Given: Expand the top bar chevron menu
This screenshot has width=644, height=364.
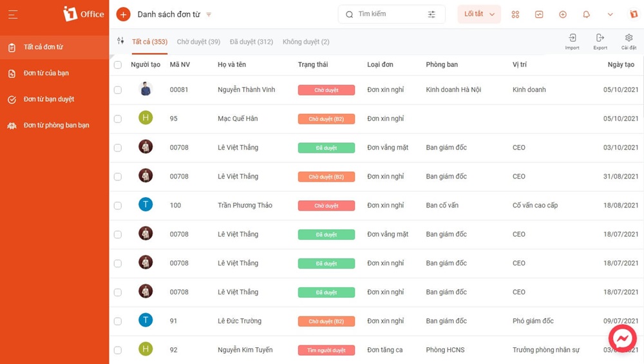Looking at the screenshot, I should tap(610, 14).
